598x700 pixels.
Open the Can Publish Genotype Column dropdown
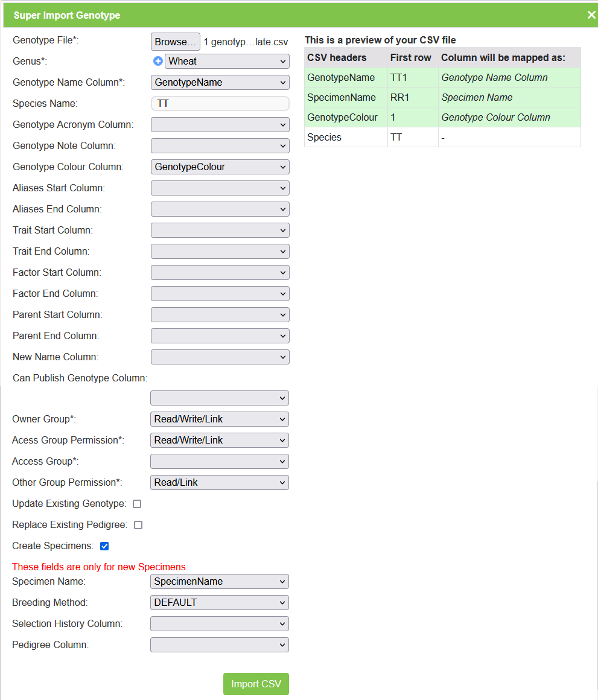[x=219, y=398]
